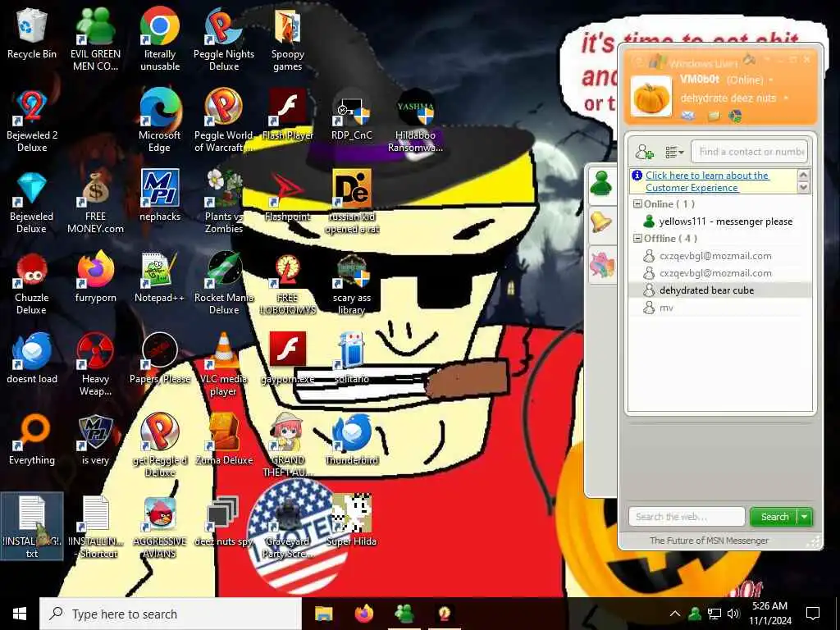Click the add a contact icon in Messenger
The image size is (840, 630).
pyautogui.click(x=645, y=152)
